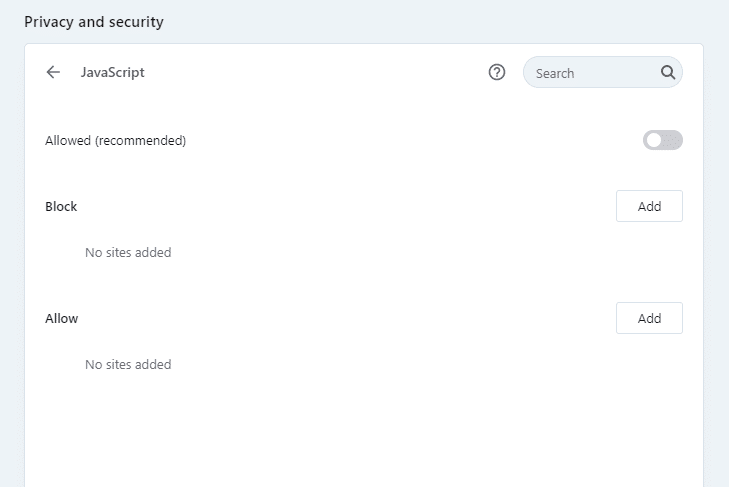Click the grey page background beside the heading
The height and width of the screenshot is (487, 729).
[x=450, y=20]
